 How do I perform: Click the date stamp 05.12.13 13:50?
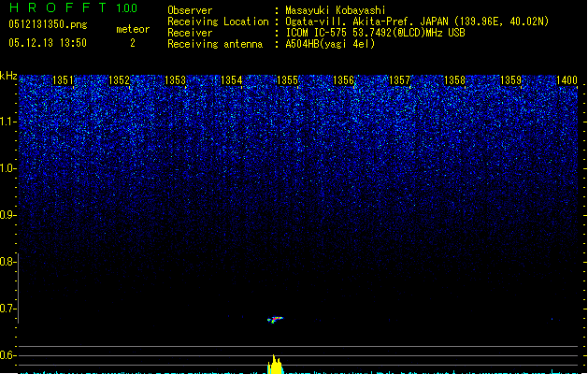click(x=48, y=43)
